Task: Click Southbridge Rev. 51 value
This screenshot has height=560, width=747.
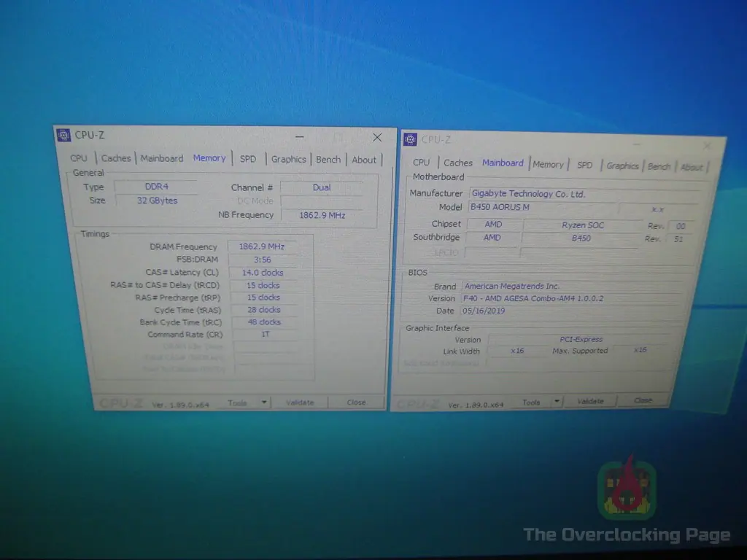Action: pyautogui.click(x=678, y=239)
